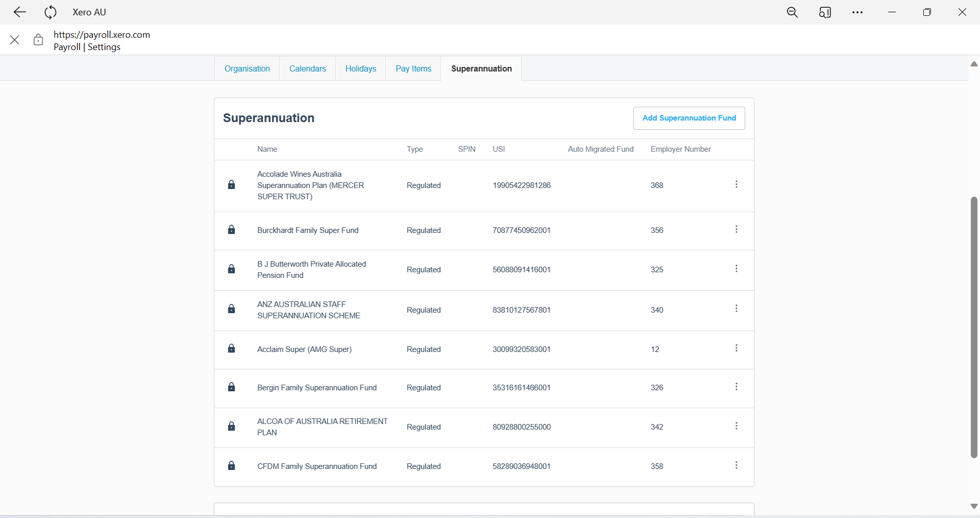Select fund name Burckhardt Family Super Fund
Viewport: 980px width, 518px height.
click(x=308, y=230)
